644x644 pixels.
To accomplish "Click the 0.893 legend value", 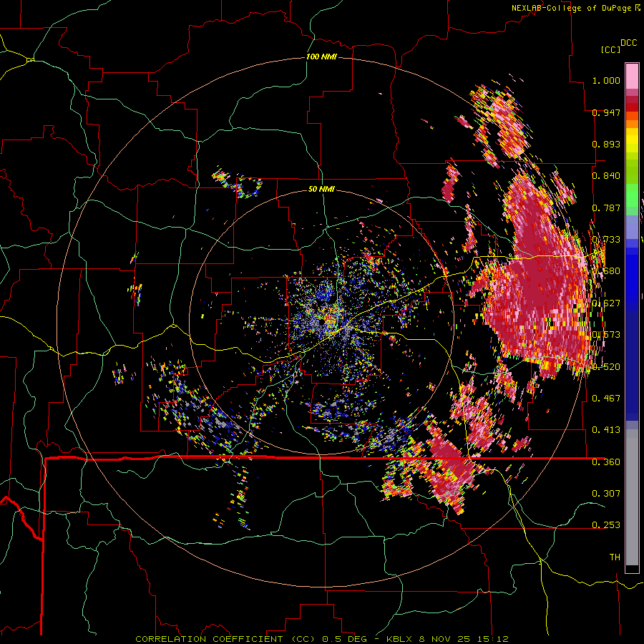I will (606, 144).
